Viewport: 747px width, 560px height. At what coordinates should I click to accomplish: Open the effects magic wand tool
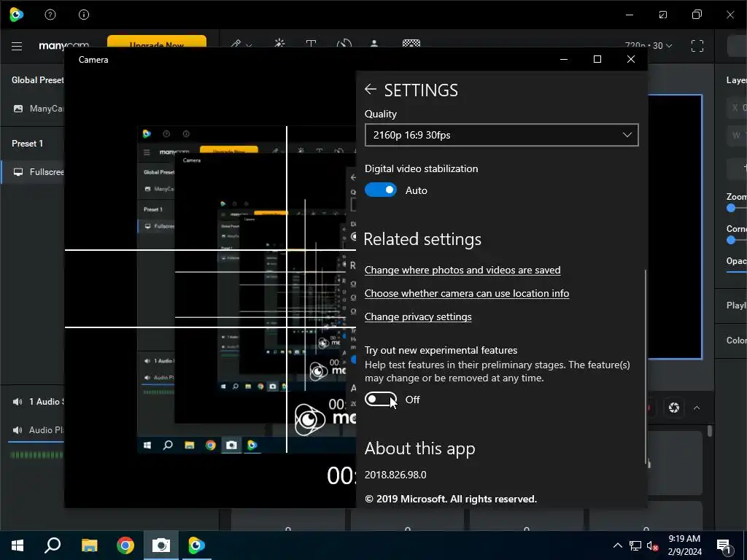click(279, 43)
